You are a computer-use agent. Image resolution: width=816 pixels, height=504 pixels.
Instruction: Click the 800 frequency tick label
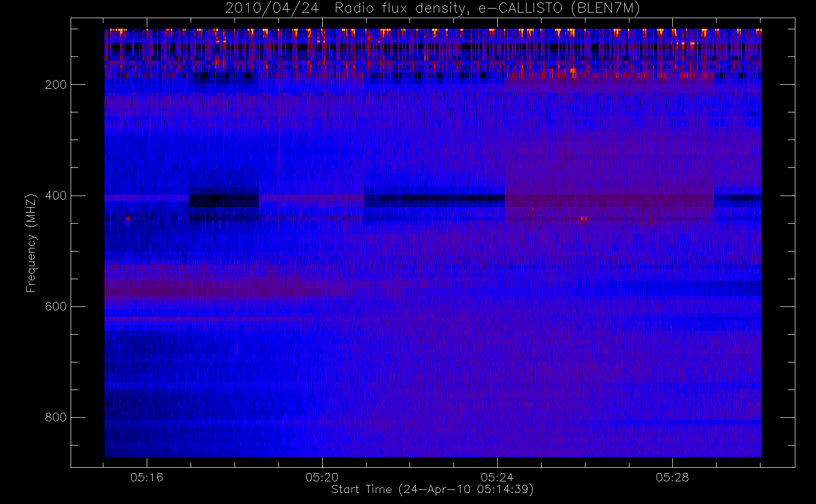[x=56, y=417]
